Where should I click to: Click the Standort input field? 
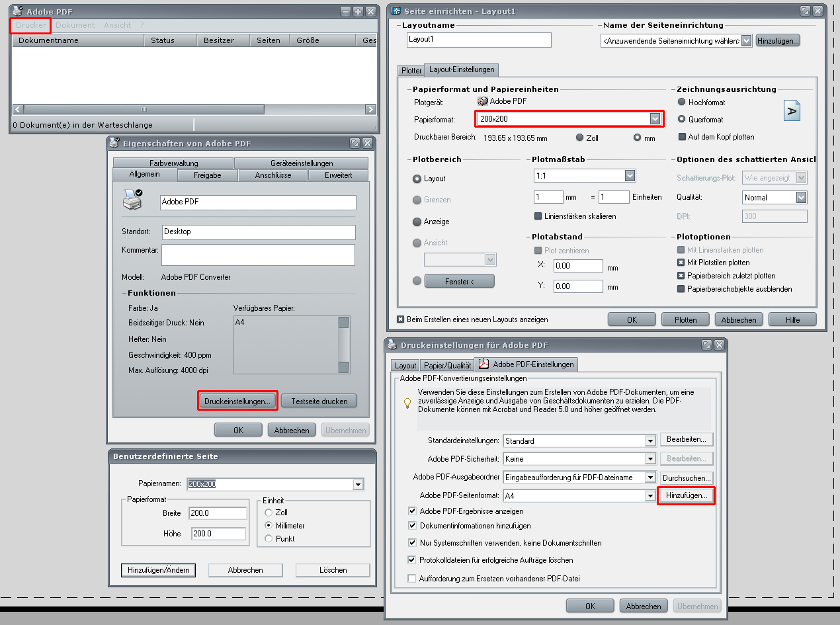pyautogui.click(x=258, y=232)
